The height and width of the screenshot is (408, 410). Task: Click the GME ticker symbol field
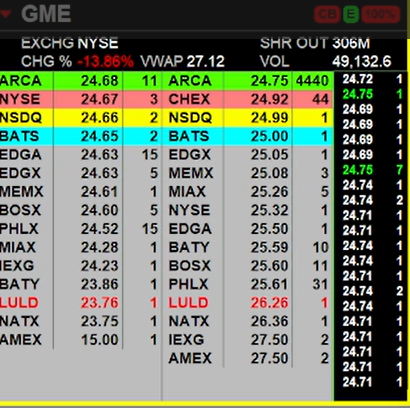46,14
